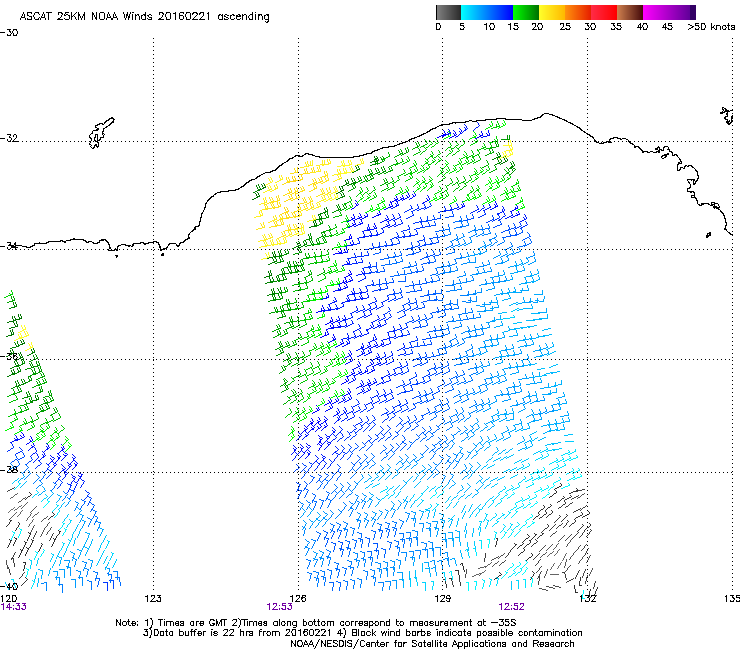740x650 pixels.
Task: Click the '>50 knots' legend label
Action: point(711,27)
